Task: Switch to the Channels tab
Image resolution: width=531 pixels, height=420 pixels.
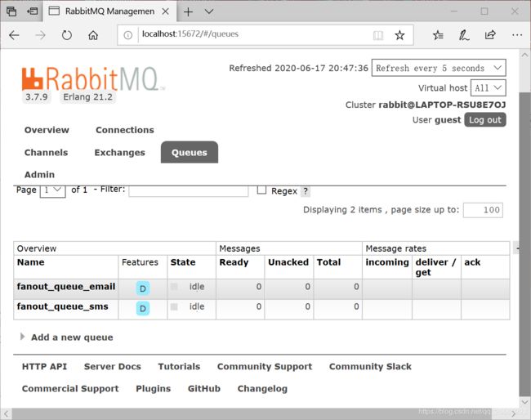Action: (46, 153)
